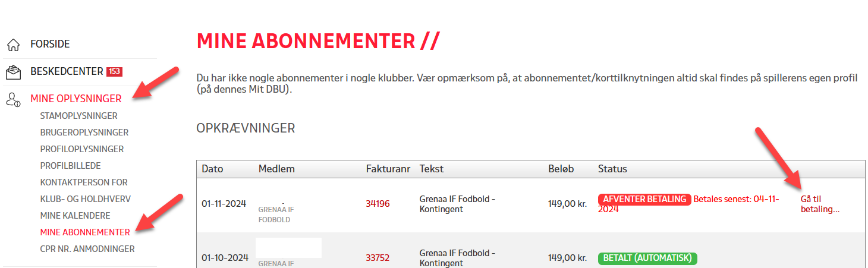Open invoice number 34196
The height and width of the screenshot is (268, 868).
[x=378, y=204]
